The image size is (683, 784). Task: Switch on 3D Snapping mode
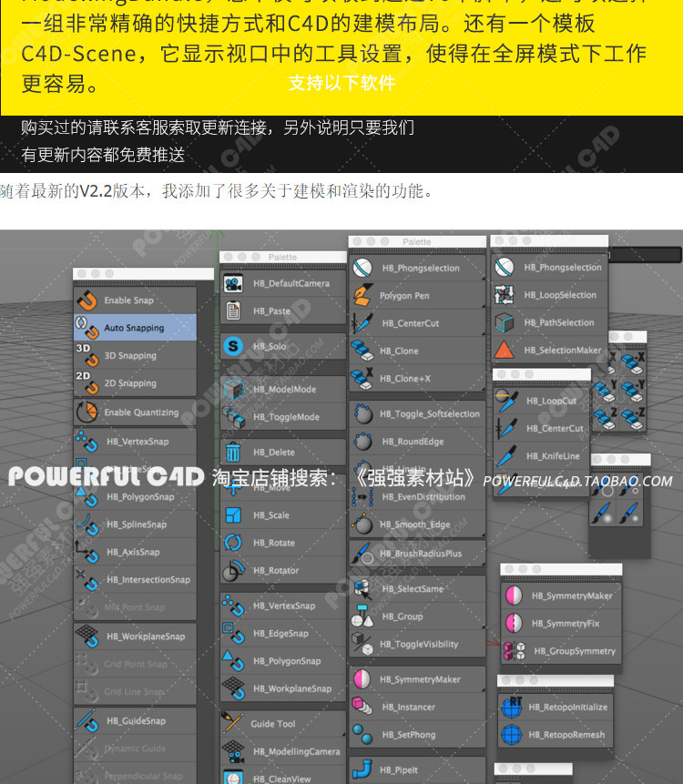tap(135, 355)
